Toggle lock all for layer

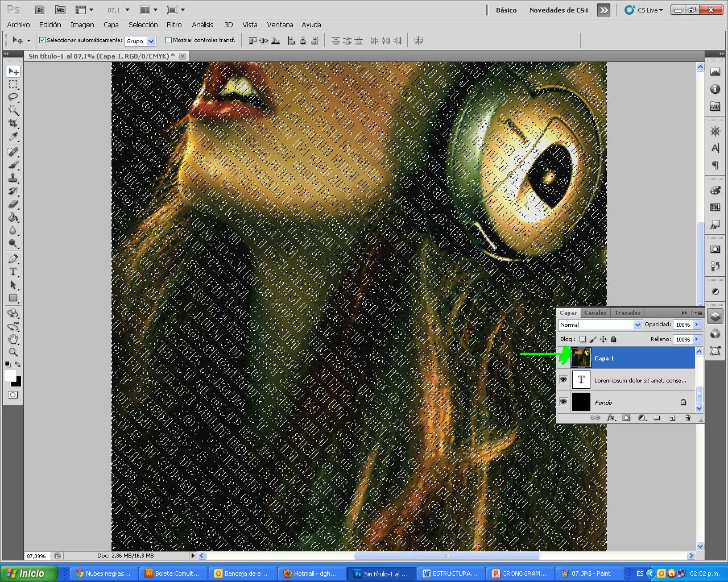tap(613, 339)
